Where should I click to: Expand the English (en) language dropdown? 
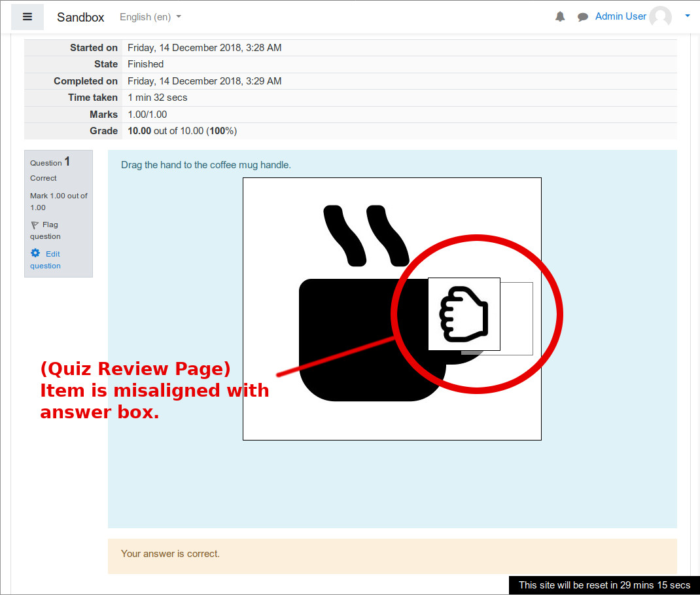[150, 17]
